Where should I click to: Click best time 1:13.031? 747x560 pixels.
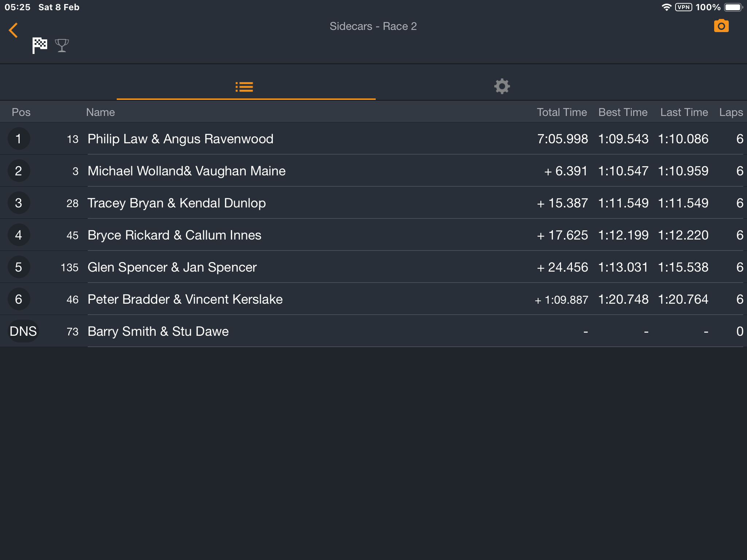623,267
